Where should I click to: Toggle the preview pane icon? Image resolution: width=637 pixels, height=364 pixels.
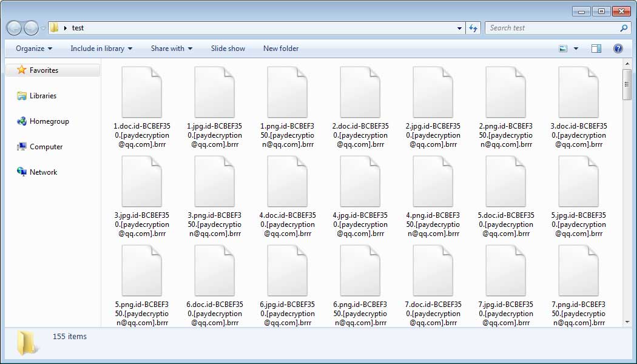pyautogui.click(x=596, y=49)
